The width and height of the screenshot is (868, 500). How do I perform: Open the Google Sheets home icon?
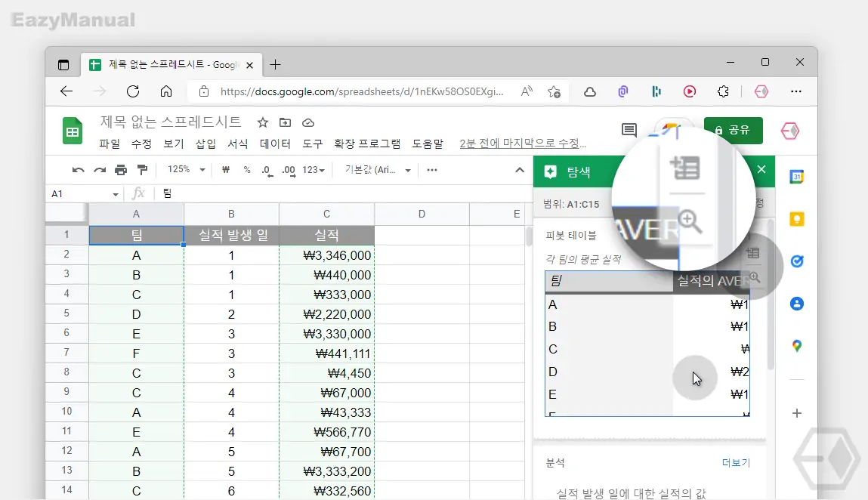coord(73,131)
